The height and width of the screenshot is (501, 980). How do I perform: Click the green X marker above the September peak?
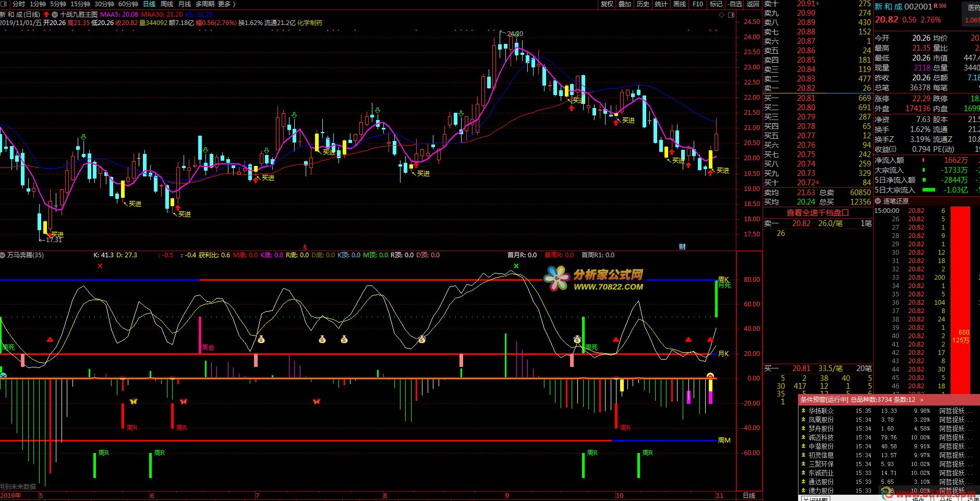[516, 266]
